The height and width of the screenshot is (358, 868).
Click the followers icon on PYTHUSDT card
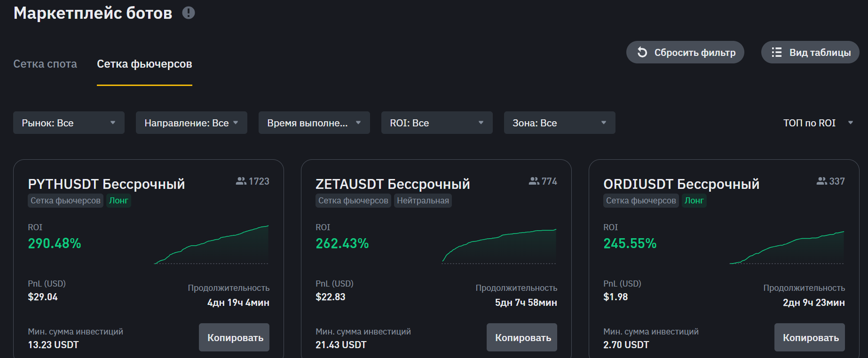point(241,181)
